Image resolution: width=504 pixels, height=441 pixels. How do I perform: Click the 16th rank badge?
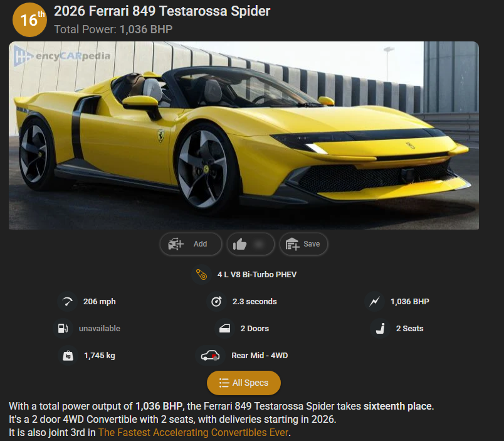29,19
